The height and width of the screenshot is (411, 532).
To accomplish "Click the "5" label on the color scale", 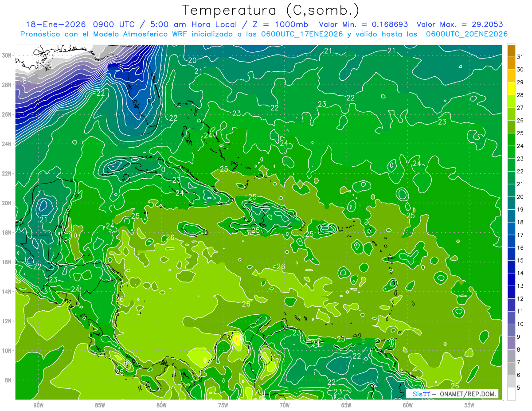I will 519,388.
